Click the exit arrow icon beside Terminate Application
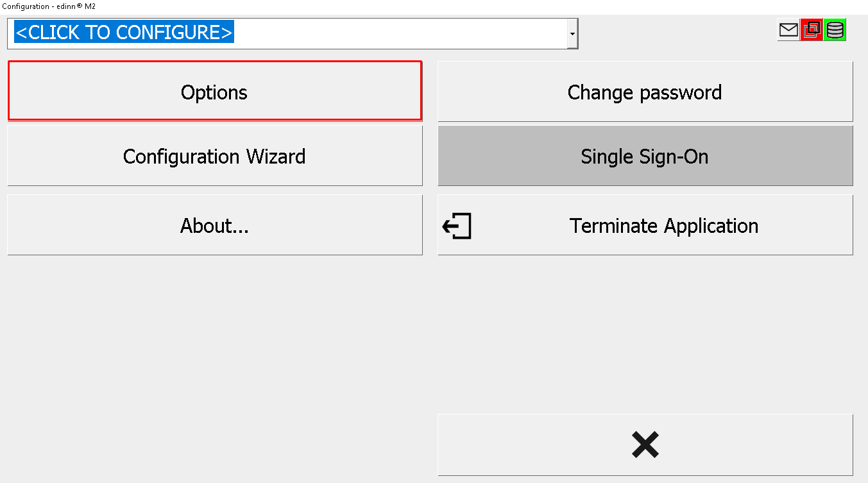This screenshot has width=868, height=483. 457,226
